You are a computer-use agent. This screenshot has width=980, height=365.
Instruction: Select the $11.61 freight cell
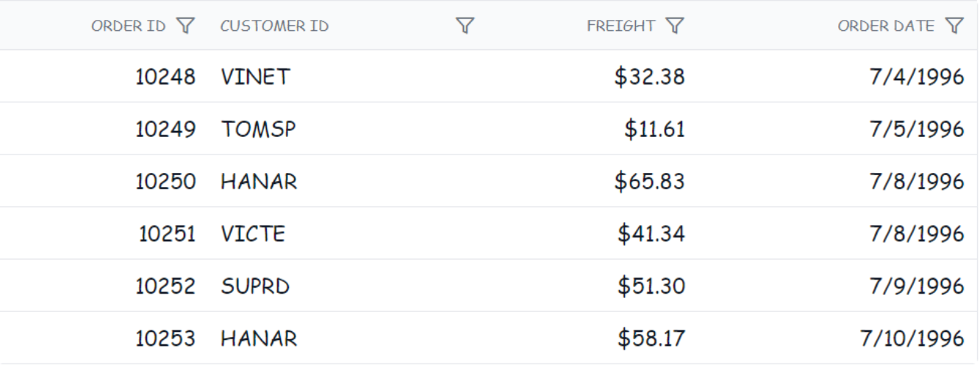click(654, 130)
